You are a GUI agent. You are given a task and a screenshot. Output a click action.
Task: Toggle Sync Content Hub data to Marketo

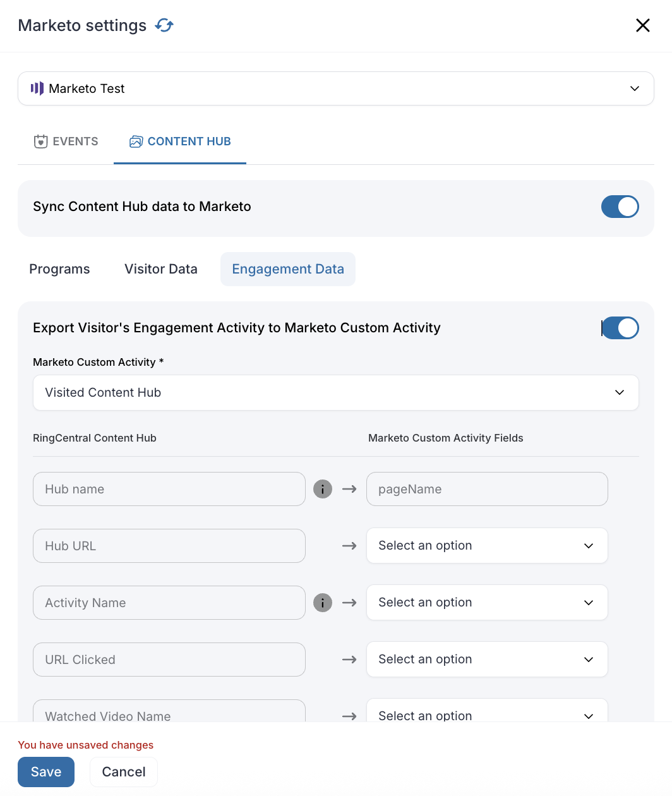click(620, 207)
